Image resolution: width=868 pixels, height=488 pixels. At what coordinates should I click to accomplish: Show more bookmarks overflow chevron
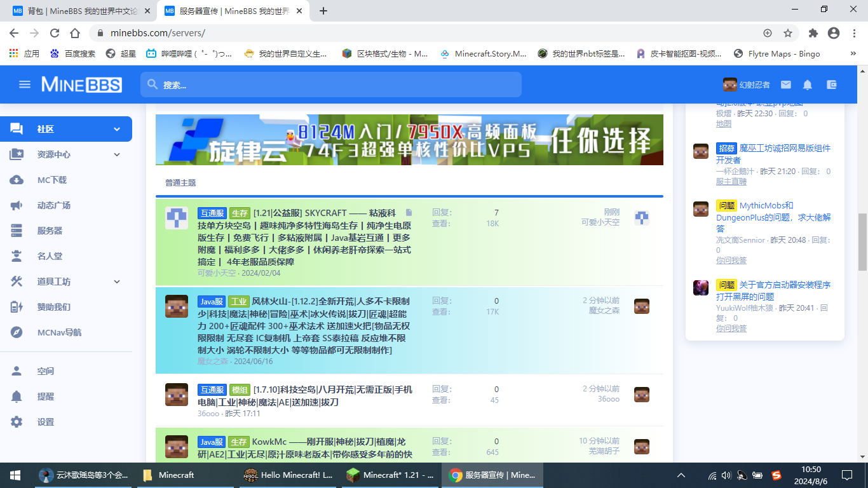[853, 54]
